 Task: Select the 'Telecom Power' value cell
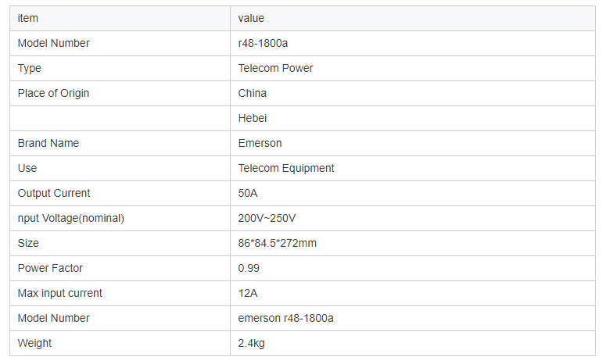[413, 68]
